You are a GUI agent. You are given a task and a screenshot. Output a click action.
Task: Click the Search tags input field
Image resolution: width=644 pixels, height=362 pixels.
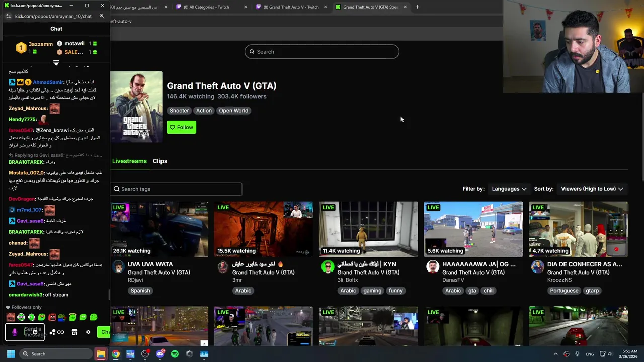176,189
